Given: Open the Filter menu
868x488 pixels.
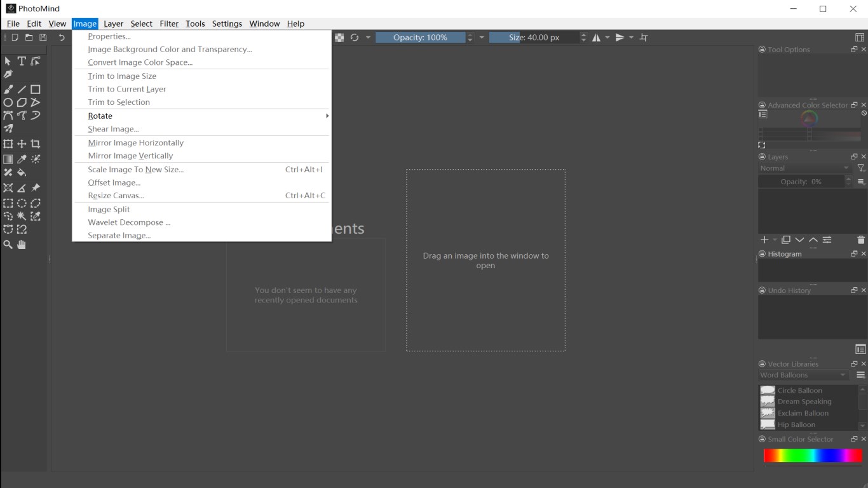Looking at the screenshot, I should tap(168, 24).
